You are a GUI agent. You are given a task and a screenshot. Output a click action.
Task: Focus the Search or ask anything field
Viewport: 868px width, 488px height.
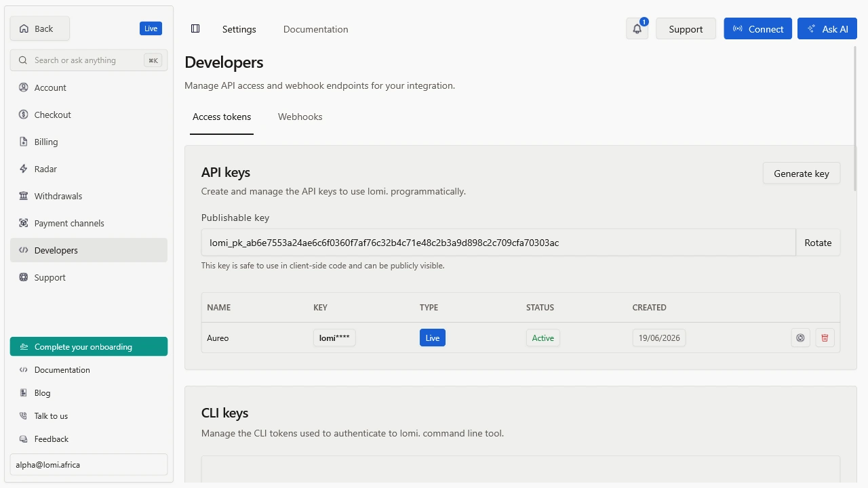[x=89, y=60]
